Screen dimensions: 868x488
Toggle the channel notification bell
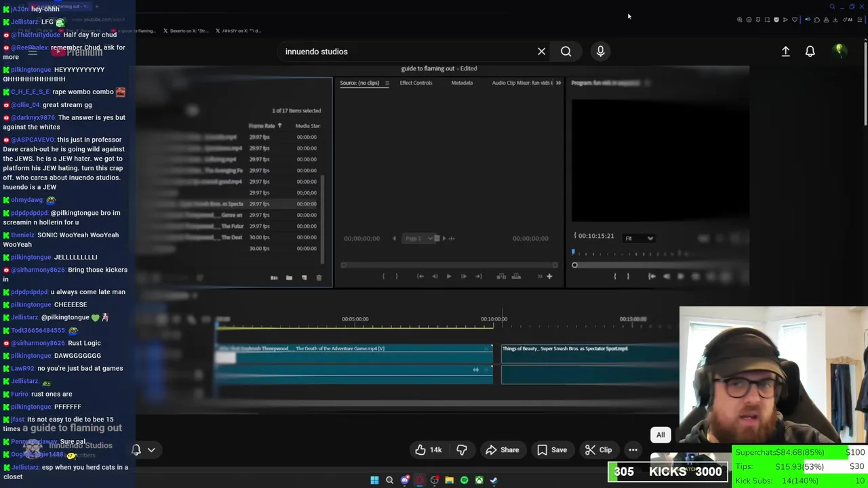(136, 449)
